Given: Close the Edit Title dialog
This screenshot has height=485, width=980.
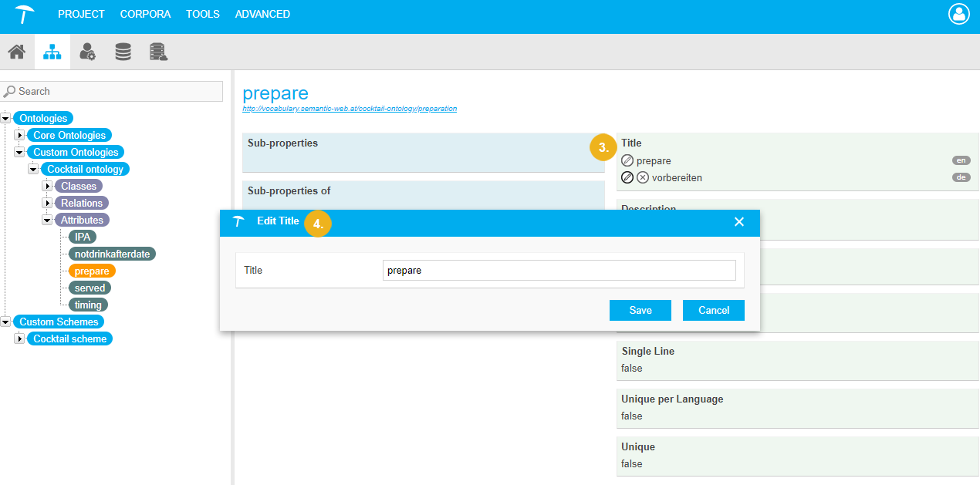Looking at the screenshot, I should [738, 222].
